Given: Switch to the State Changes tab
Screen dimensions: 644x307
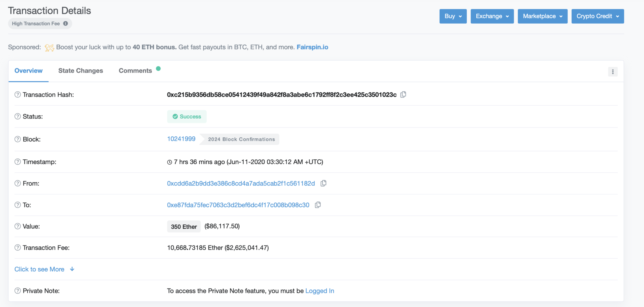Looking at the screenshot, I should (80, 71).
